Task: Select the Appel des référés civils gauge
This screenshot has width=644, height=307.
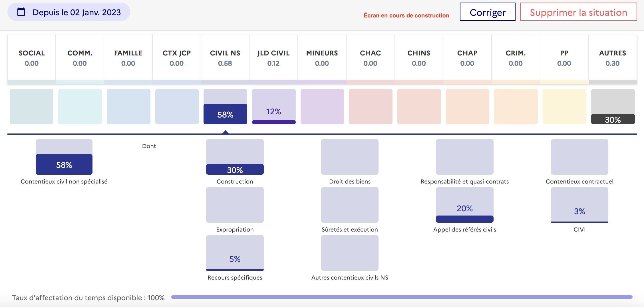Action: (x=464, y=205)
